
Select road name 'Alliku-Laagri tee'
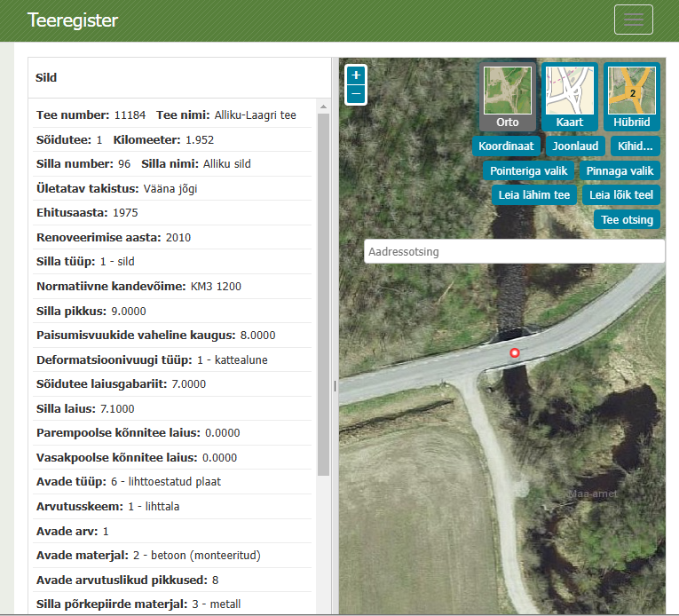[255, 115]
